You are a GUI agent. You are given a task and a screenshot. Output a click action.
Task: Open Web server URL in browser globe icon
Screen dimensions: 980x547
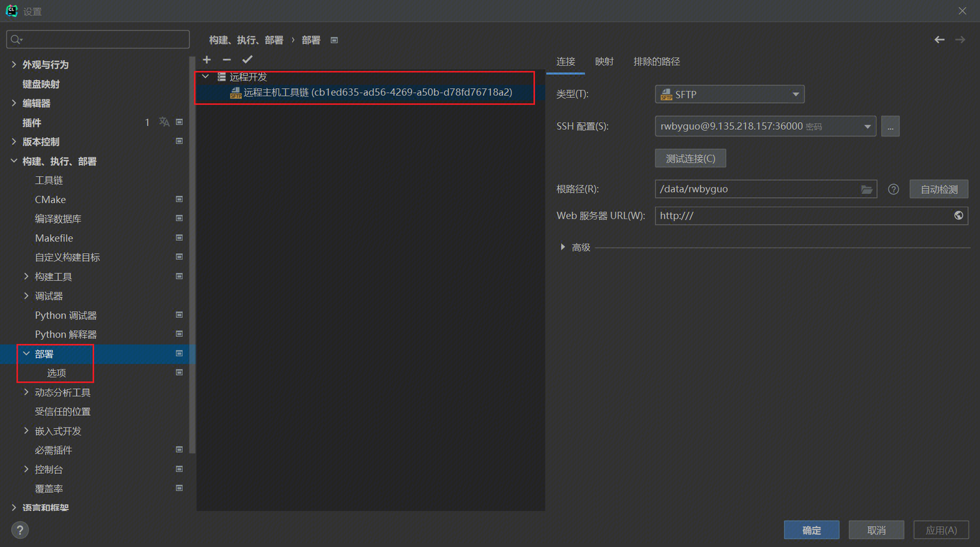point(958,215)
